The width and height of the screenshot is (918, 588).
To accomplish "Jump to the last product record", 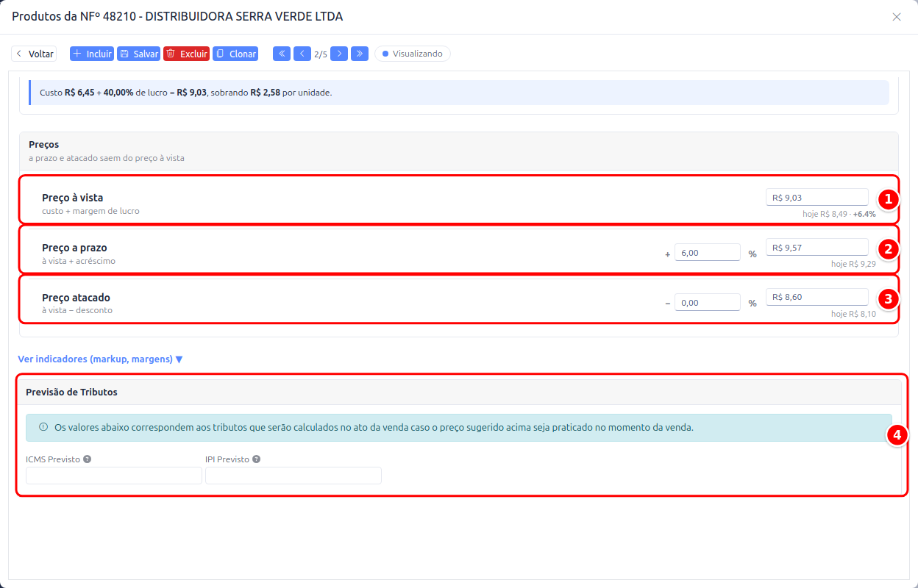I will [x=360, y=54].
